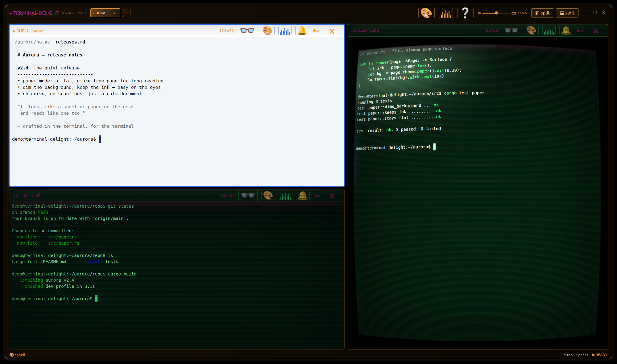Close the paper pane

(332, 31)
